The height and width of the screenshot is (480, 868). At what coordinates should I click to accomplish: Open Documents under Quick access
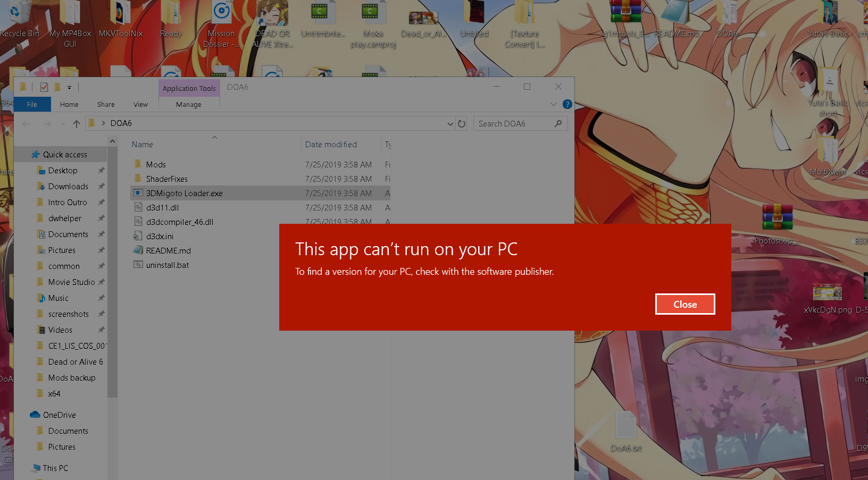[x=68, y=234]
